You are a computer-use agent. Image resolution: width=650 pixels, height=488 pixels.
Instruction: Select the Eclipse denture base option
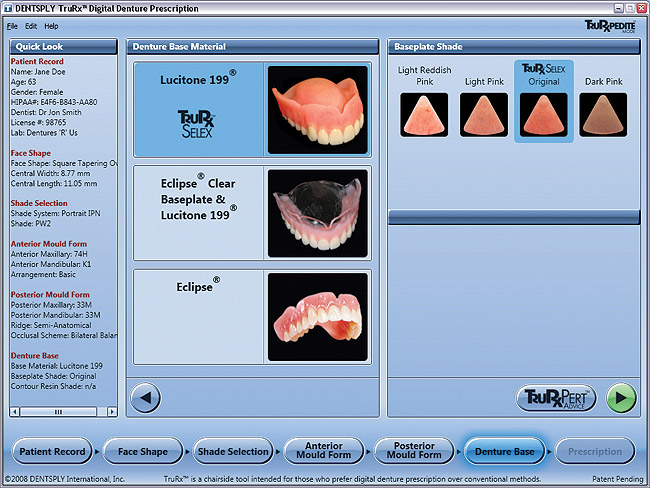(x=254, y=316)
